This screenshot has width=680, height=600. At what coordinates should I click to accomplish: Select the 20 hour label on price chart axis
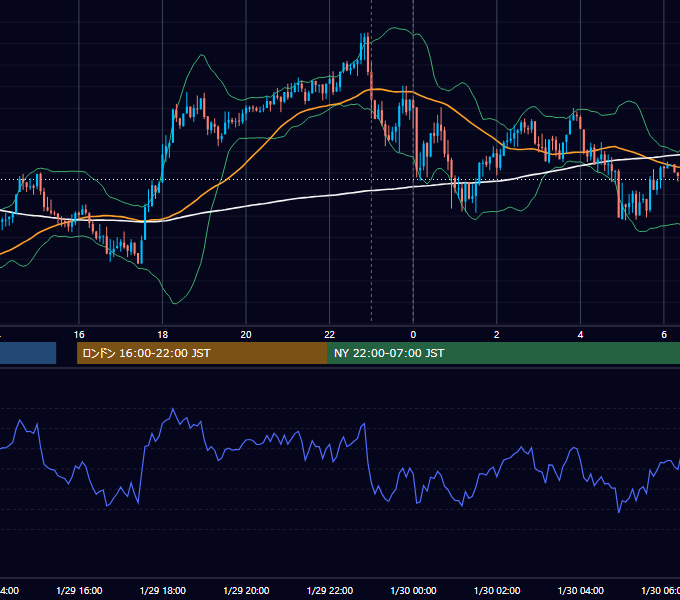coord(246,335)
